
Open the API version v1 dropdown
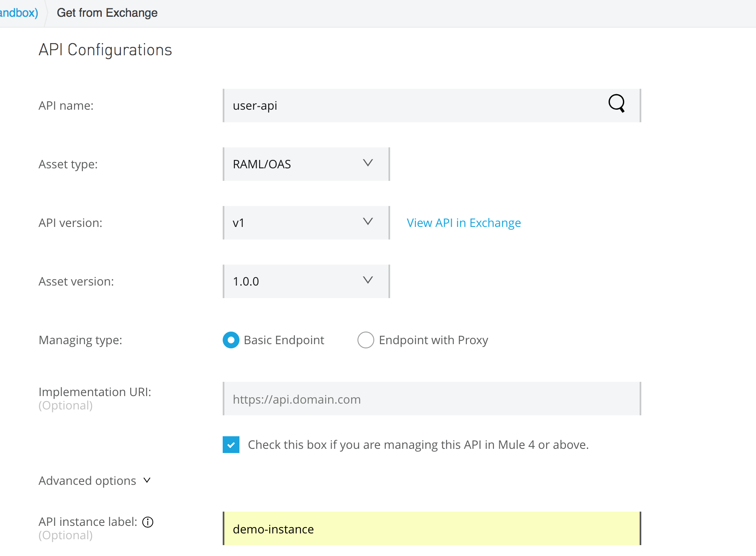(x=306, y=223)
